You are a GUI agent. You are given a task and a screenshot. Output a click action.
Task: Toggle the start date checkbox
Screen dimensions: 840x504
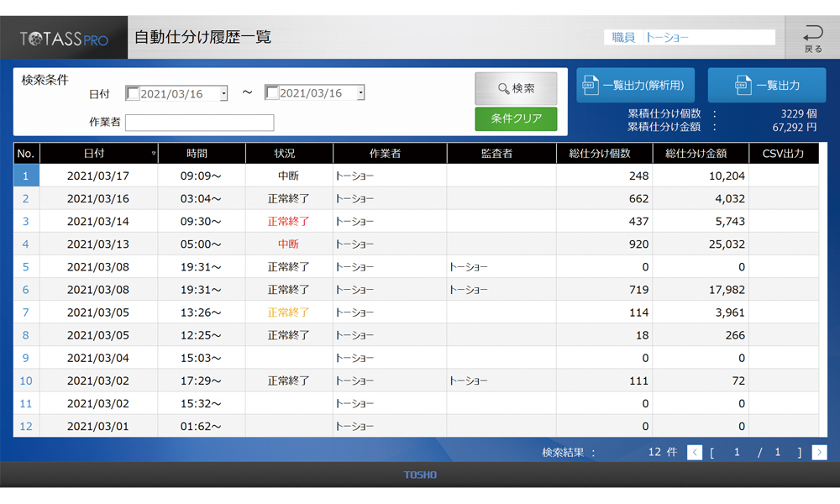coord(133,93)
